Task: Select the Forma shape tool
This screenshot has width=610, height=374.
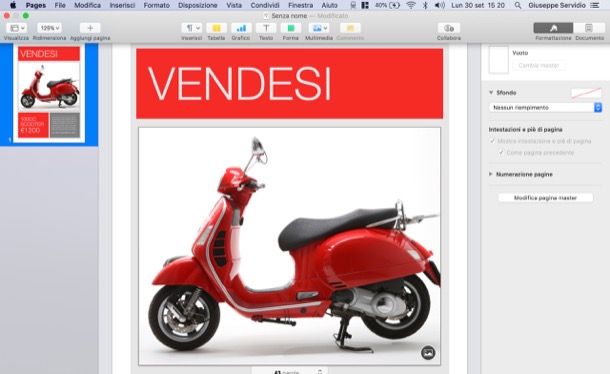Action: (291, 28)
